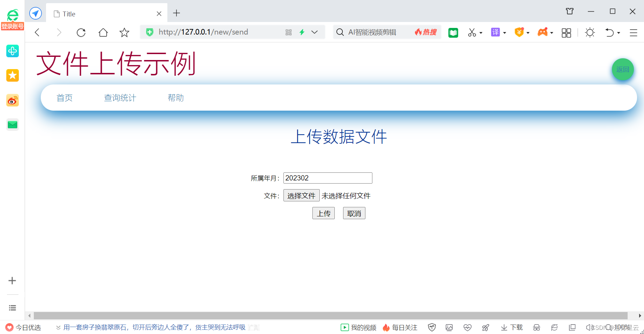Open 我的视频 in the status bar
This screenshot has height=334, width=644.
pos(358,327)
